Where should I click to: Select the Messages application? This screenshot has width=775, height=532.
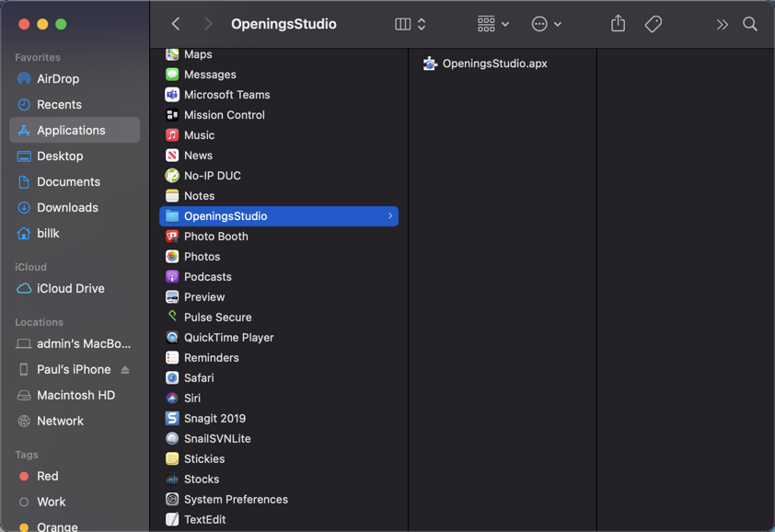279,75
